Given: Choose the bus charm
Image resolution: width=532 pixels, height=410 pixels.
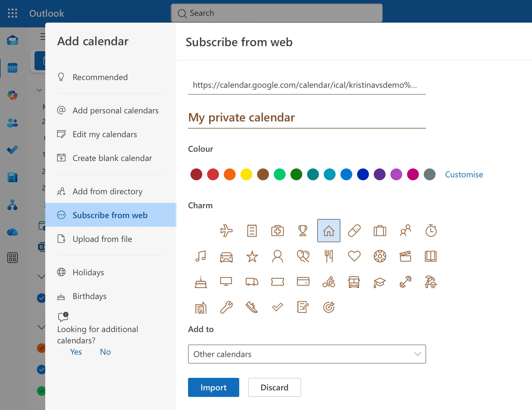Looking at the screenshot, I should pyautogui.click(x=354, y=282).
